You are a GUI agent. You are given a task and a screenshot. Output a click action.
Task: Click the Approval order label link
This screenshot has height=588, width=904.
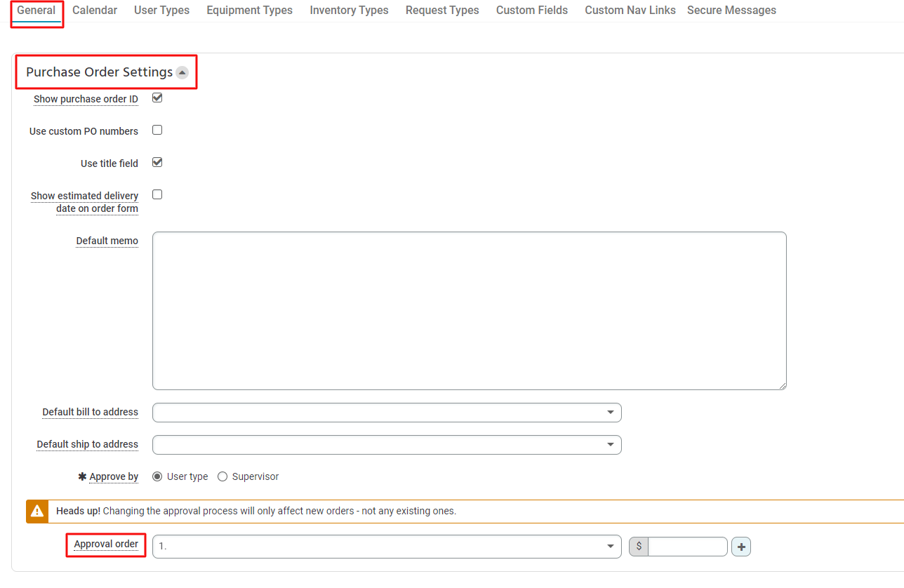(x=105, y=544)
